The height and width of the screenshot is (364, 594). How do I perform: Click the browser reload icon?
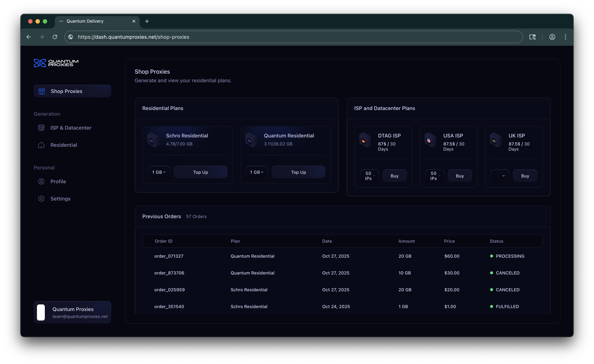[x=55, y=37]
